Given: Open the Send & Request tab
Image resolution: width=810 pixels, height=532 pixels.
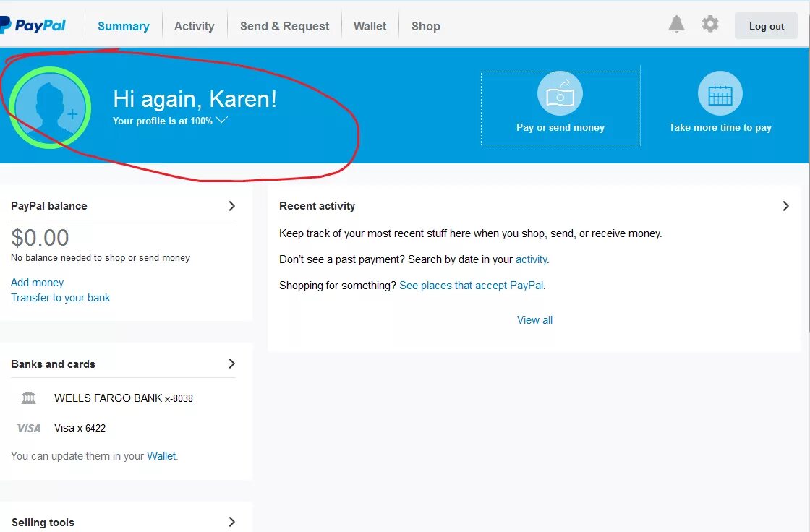Looking at the screenshot, I should [285, 26].
